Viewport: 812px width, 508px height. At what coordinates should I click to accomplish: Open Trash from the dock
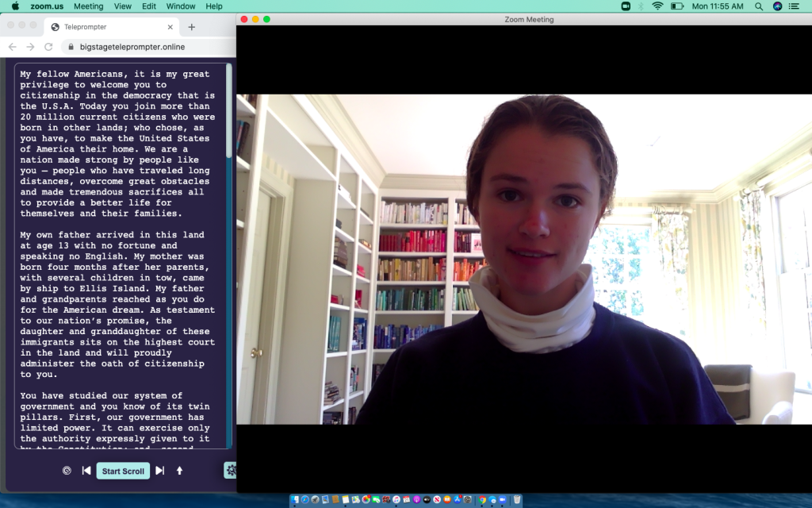517,500
